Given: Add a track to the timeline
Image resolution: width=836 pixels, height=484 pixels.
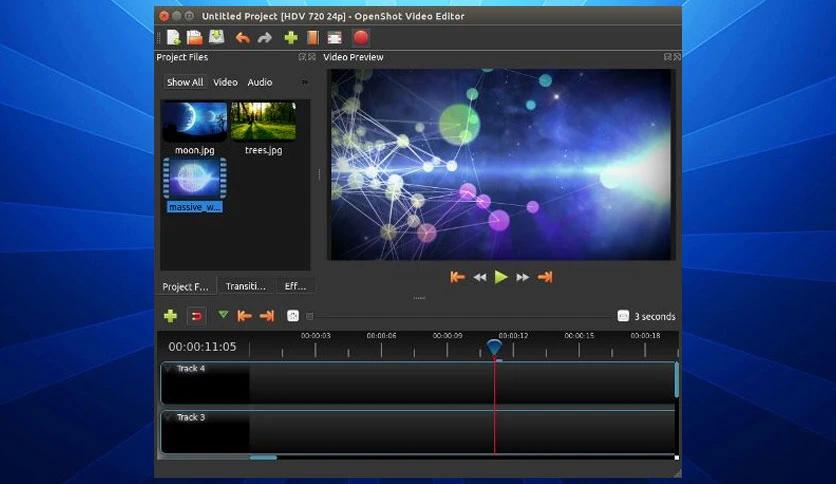Looking at the screenshot, I should pos(170,316).
